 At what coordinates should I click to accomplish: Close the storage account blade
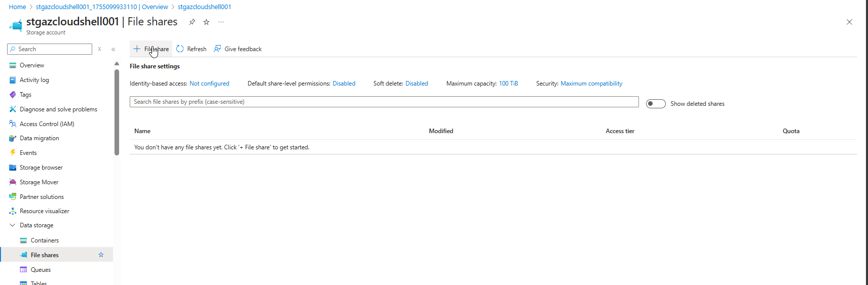click(849, 22)
